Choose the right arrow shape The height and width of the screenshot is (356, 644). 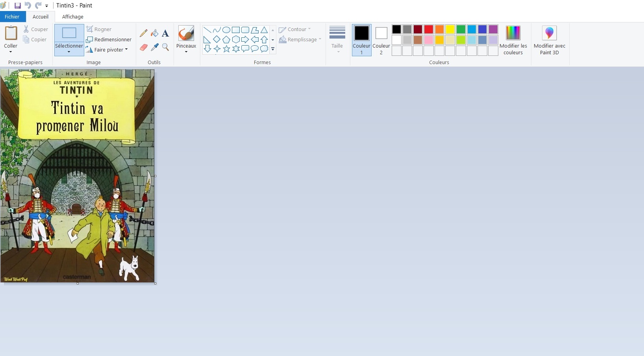point(245,39)
